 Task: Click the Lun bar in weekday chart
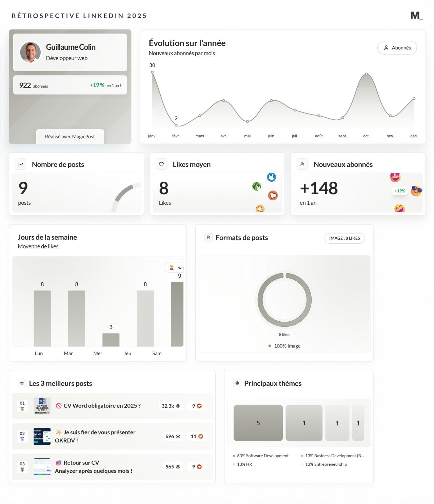pos(42,319)
